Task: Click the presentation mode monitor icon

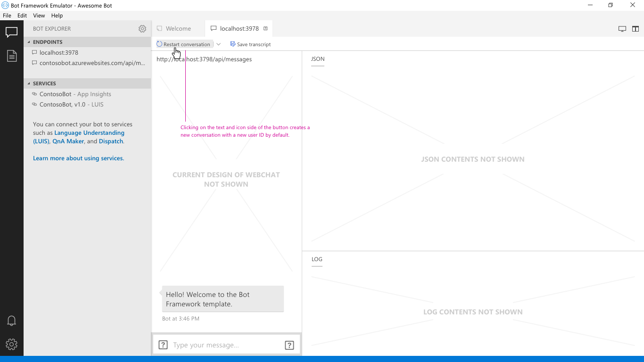Action: tap(622, 29)
